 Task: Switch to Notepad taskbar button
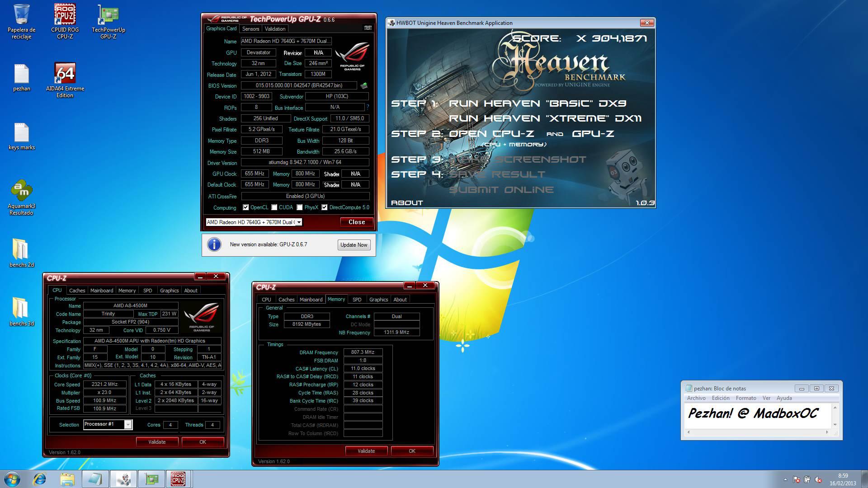click(95, 479)
